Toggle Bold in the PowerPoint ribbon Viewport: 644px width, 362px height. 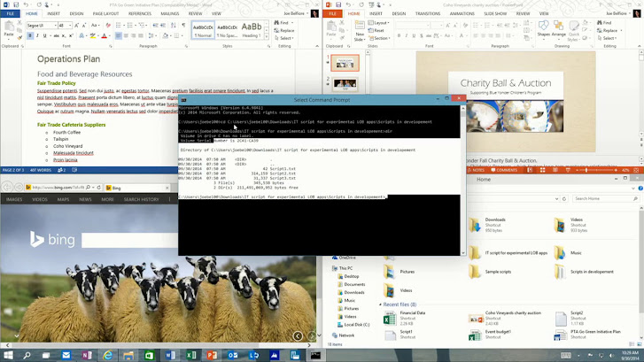coord(399,35)
